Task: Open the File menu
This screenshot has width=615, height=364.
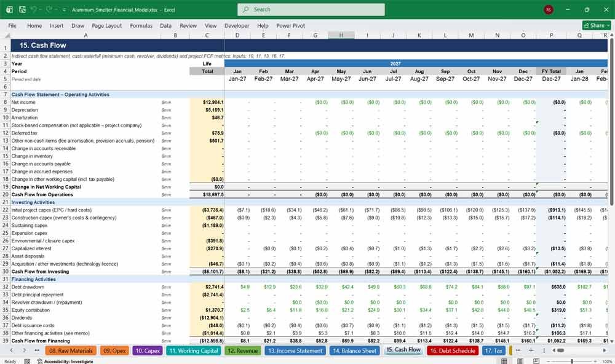Action: click(x=12, y=25)
